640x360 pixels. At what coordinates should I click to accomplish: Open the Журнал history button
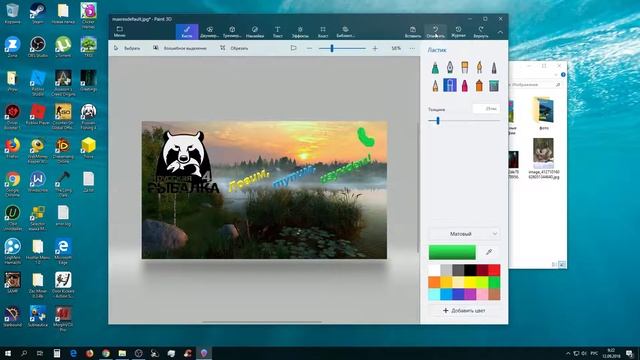[458, 31]
